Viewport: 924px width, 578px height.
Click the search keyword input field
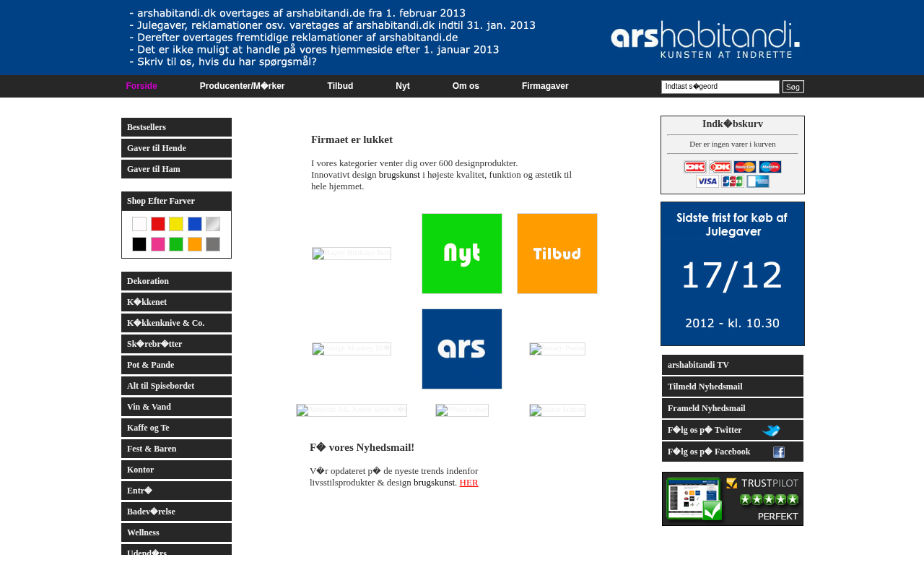click(x=720, y=87)
